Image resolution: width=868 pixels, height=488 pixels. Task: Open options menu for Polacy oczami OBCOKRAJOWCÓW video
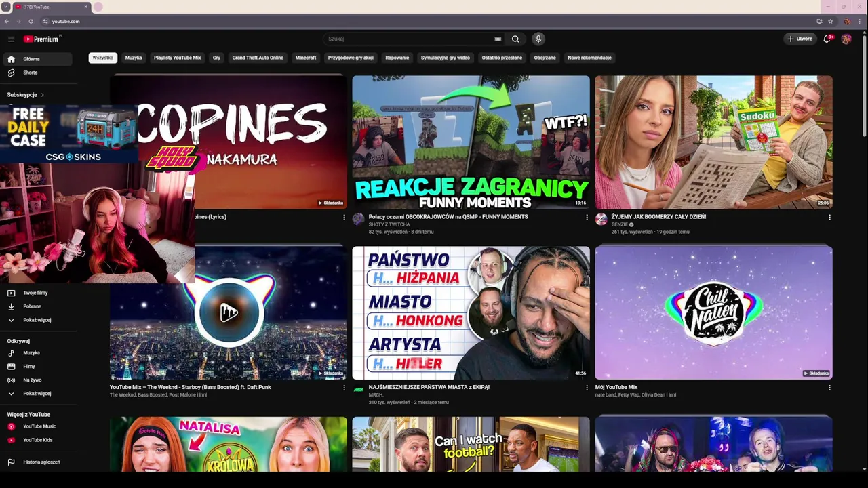tap(587, 218)
